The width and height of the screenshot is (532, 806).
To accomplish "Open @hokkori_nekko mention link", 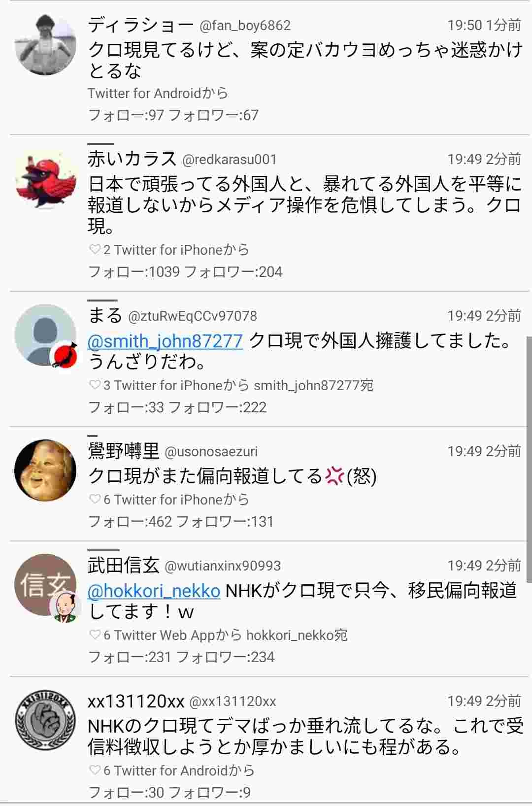I will point(154,591).
